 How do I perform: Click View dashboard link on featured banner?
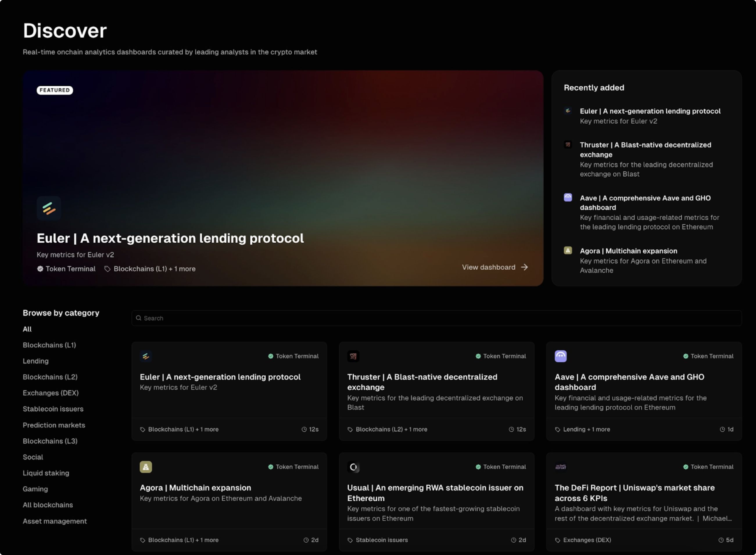(x=488, y=267)
